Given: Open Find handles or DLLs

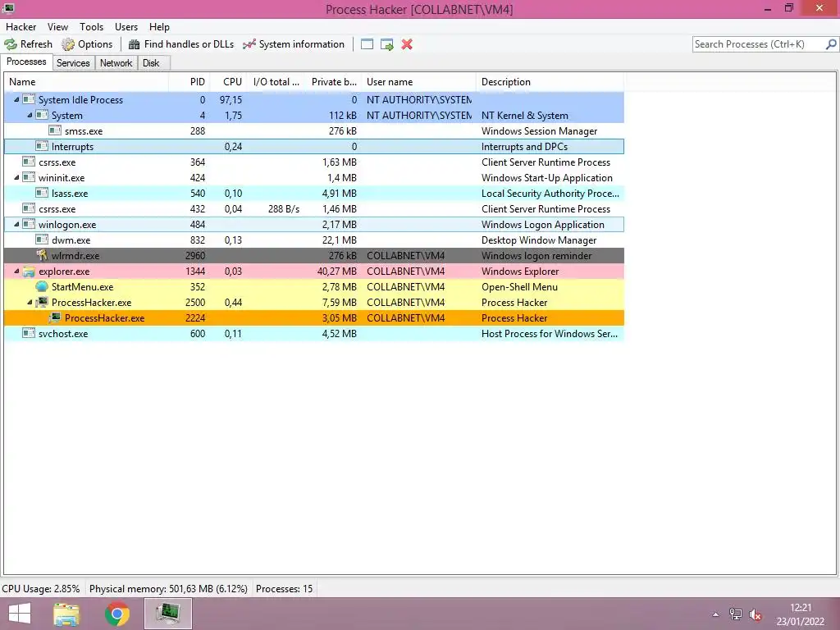Looking at the screenshot, I should point(181,44).
